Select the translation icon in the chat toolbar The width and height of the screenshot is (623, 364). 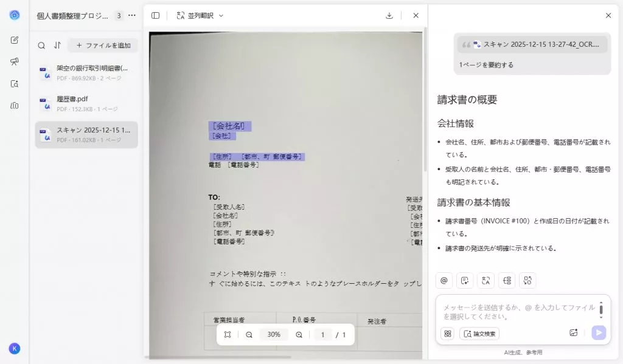[x=486, y=280]
